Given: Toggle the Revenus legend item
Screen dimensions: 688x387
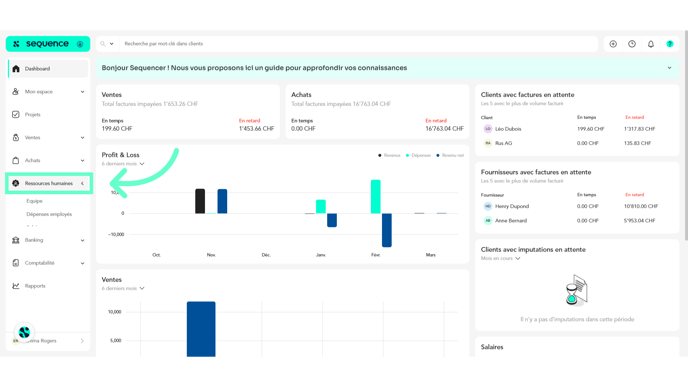Looking at the screenshot, I should [x=389, y=155].
